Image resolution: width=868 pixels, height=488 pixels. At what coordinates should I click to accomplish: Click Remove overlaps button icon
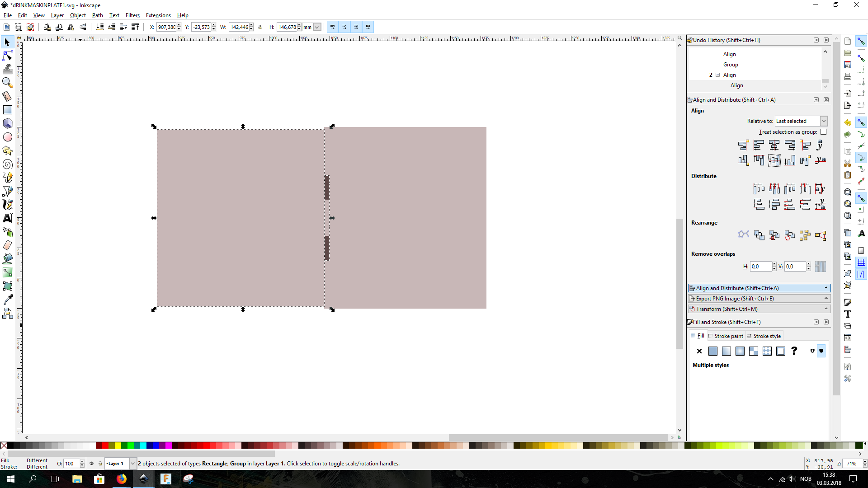pyautogui.click(x=821, y=267)
